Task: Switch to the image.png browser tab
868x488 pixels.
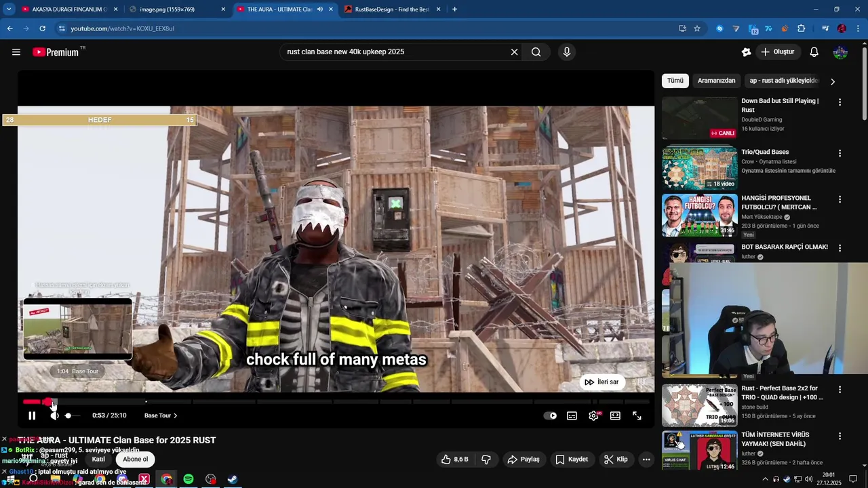Action: pos(176,9)
